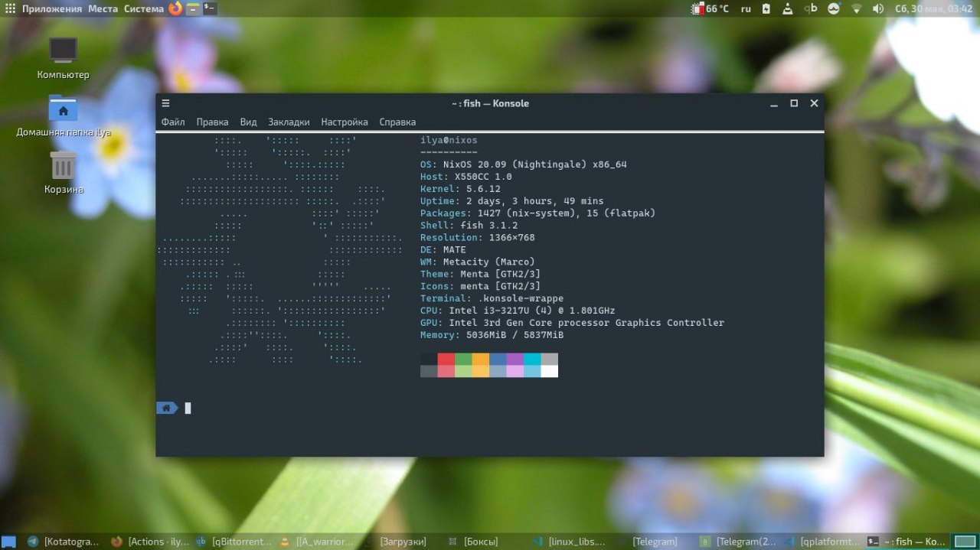The image size is (980, 550).
Task: Select the Домашняя папка ilya desktop icon
Action: [x=63, y=116]
